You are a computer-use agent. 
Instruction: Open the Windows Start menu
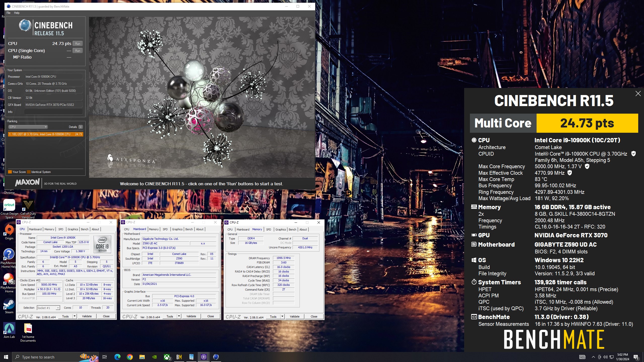(x=6, y=357)
